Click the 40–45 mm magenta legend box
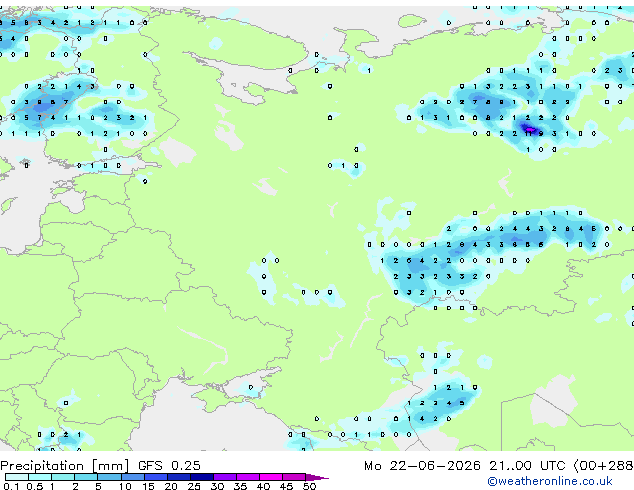The width and height of the screenshot is (634, 490). 271,477
